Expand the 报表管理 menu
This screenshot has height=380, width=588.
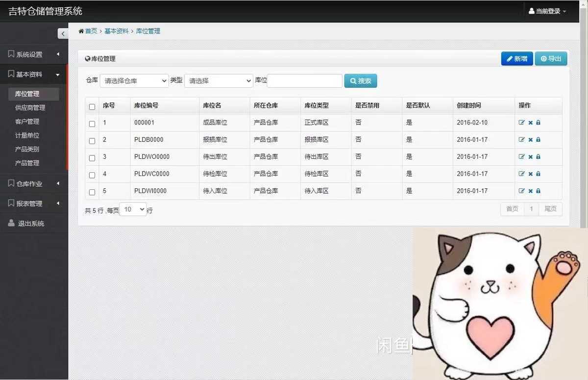click(x=34, y=203)
